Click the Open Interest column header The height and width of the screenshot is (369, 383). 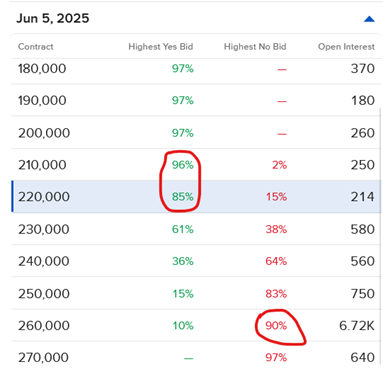pyautogui.click(x=346, y=47)
